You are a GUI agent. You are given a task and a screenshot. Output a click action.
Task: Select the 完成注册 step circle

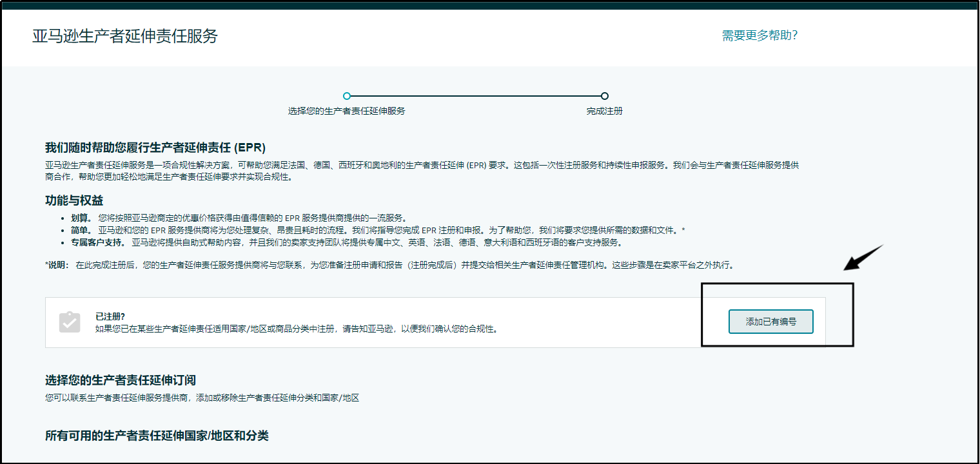[604, 96]
